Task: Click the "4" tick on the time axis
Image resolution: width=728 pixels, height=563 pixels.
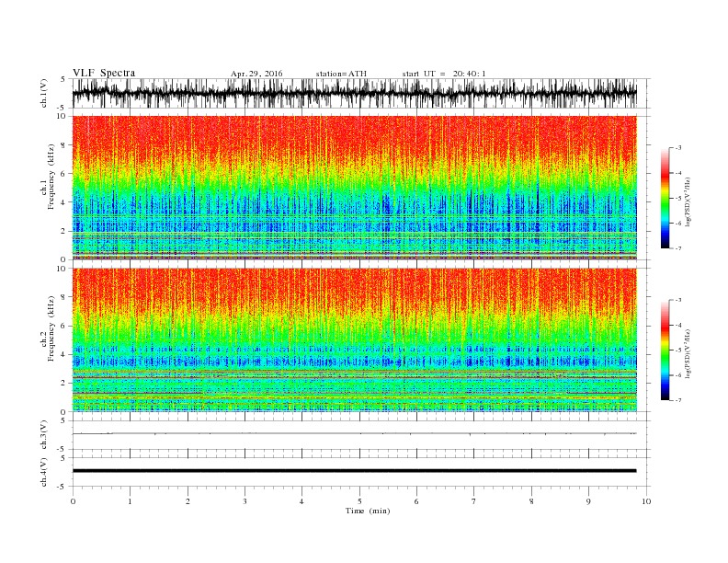Action: point(301,501)
